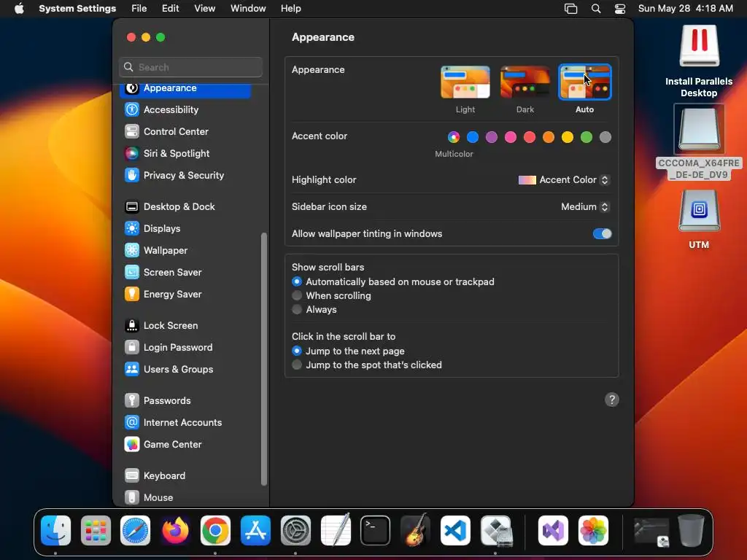Screen dimensions: 747x560
Task: Select Appearance in the sidebar
Action: point(186,88)
